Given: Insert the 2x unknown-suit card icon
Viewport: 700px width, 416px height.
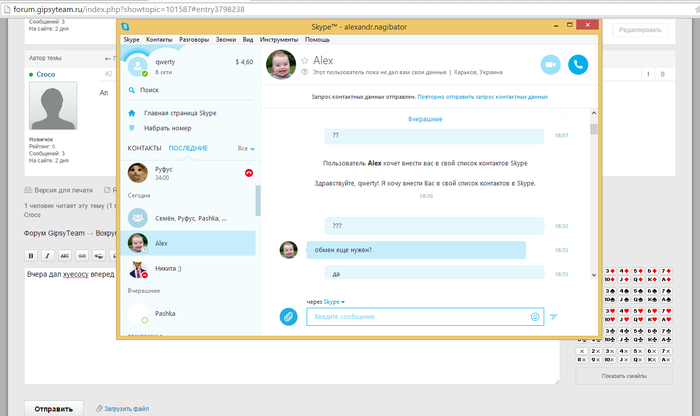Looking at the screenshot, I should pos(596,351).
